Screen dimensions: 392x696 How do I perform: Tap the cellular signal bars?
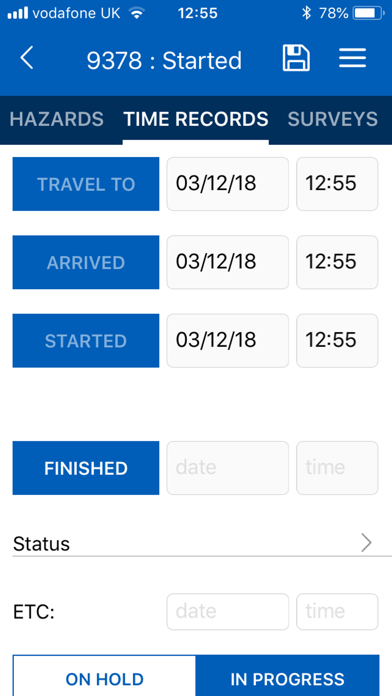click(18, 13)
